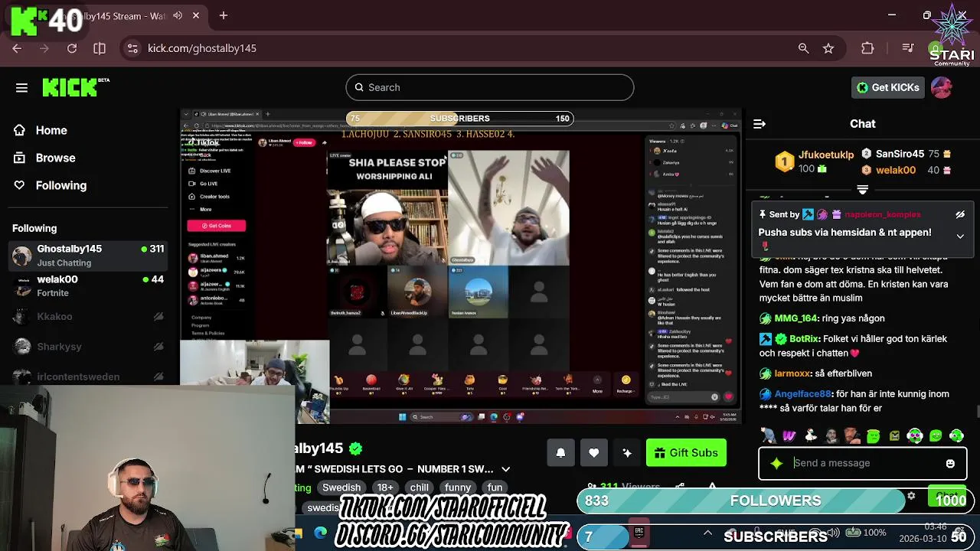Select Ghostalby145 channel in Following list
This screenshot has height=551, width=980.
pos(89,256)
